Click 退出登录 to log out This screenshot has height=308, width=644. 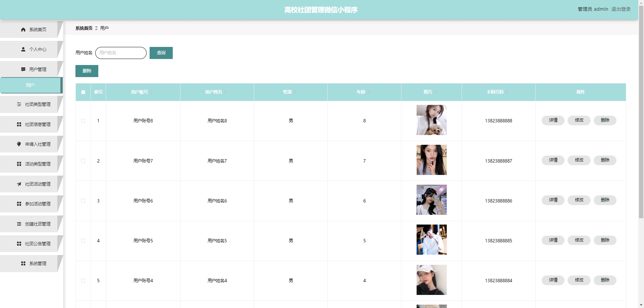(621, 9)
